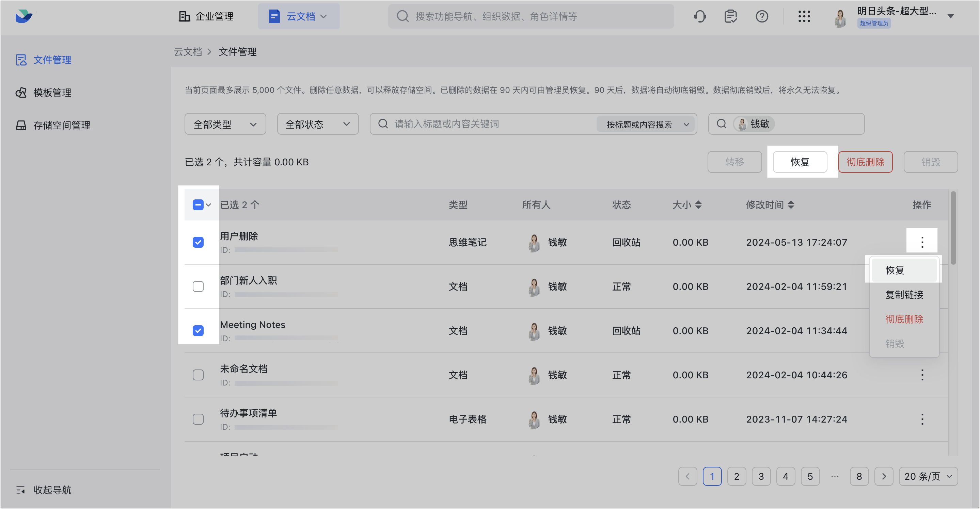
Task: Go to page 8
Action: click(859, 476)
